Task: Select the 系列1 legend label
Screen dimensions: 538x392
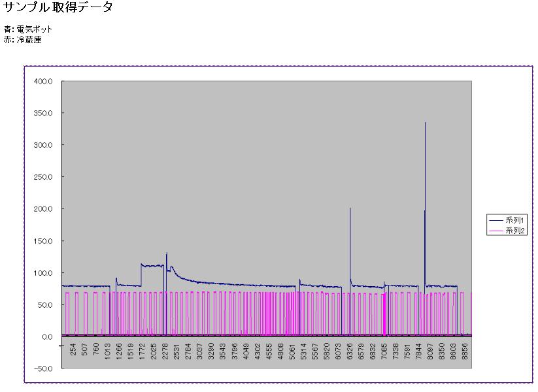Action: (x=516, y=221)
